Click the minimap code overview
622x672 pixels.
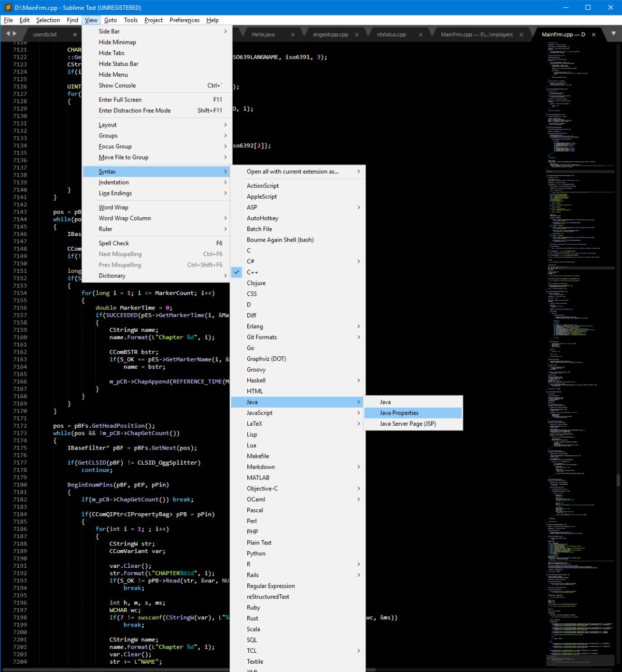[x=579, y=353]
